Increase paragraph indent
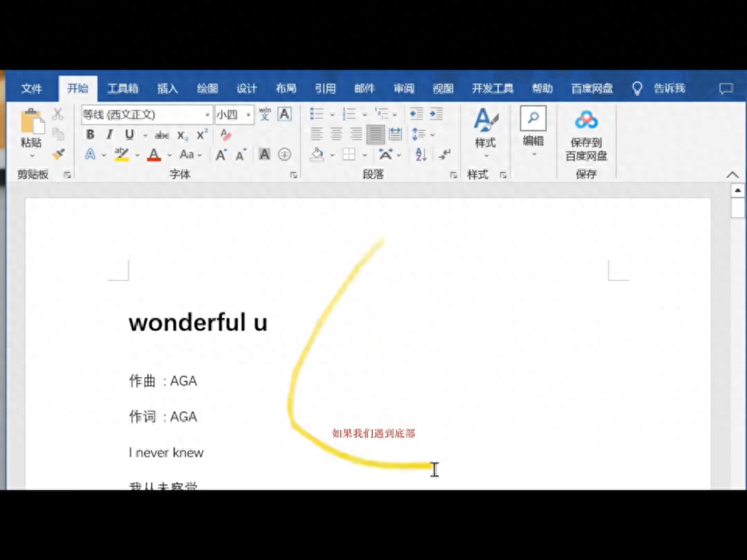 (x=437, y=114)
